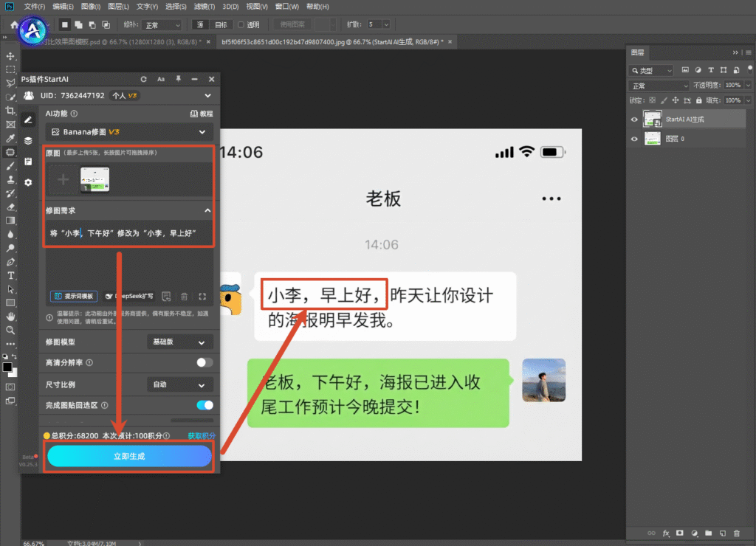Viewport: 756px width, 546px height.
Task: Filter layers by type layers (T icon)
Action: 711,70
